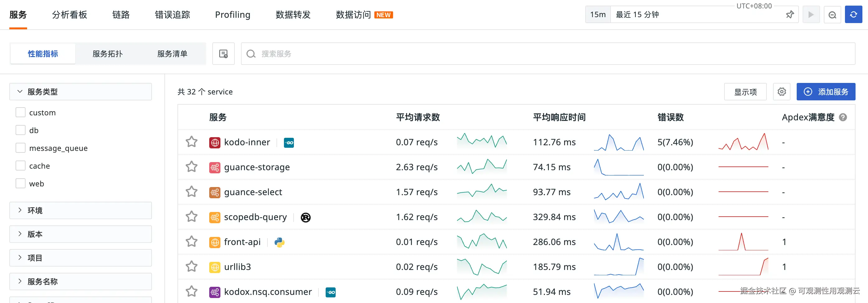Click the scopedb-query orange service icon

coord(215,217)
